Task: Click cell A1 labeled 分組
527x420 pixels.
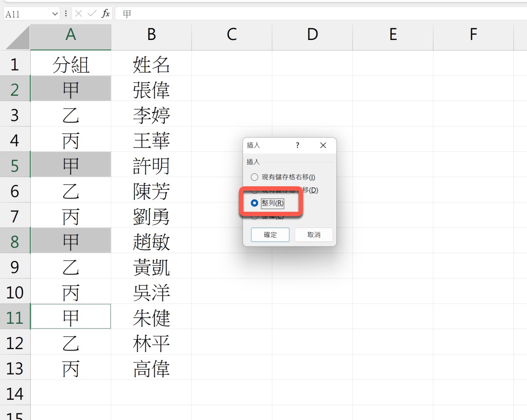Action: click(71, 65)
